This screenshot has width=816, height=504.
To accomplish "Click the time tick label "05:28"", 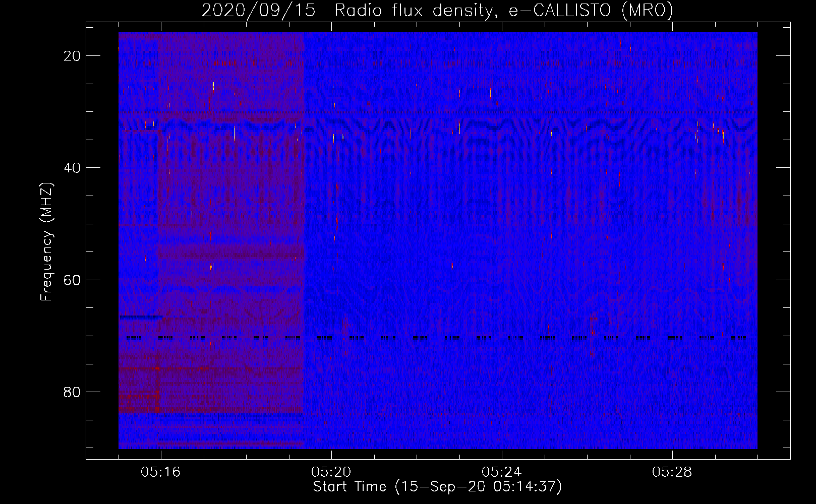I will (x=672, y=472).
